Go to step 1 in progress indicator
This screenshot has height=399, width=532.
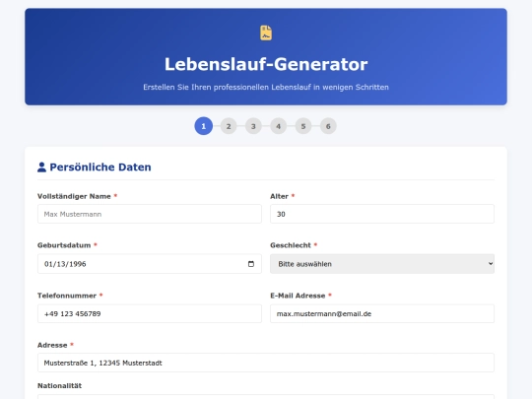pos(204,126)
